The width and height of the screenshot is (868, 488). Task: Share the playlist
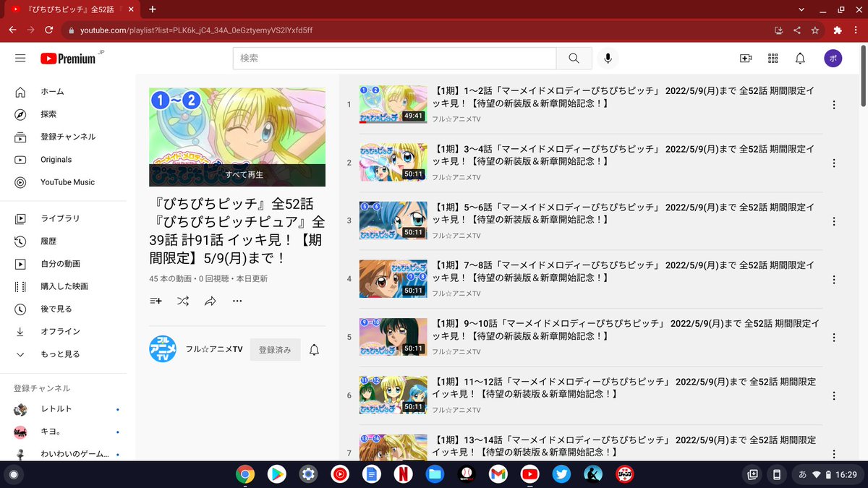[210, 301]
